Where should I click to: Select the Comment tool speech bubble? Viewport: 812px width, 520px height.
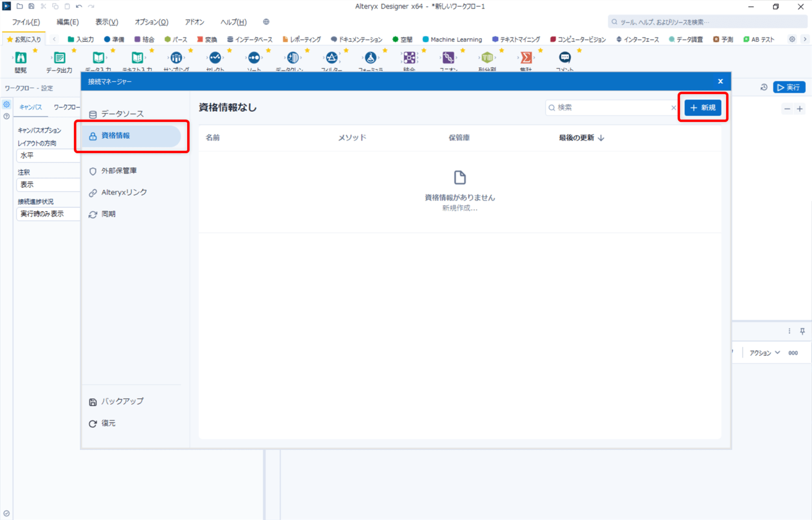point(565,58)
